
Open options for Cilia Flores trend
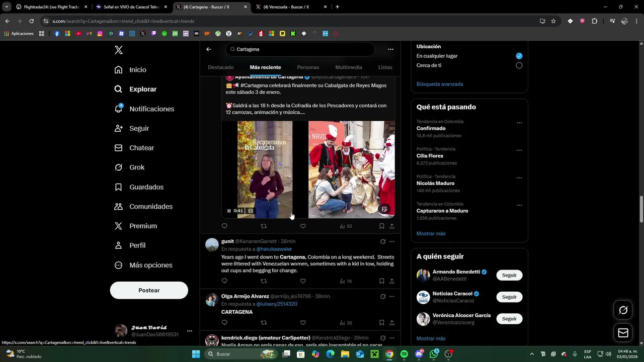[x=519, y=150]
